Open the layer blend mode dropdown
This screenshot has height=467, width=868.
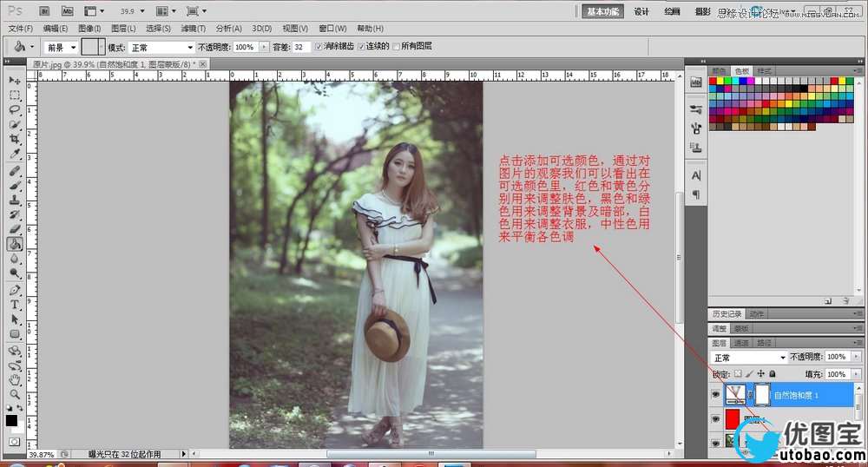coord(748,358)
